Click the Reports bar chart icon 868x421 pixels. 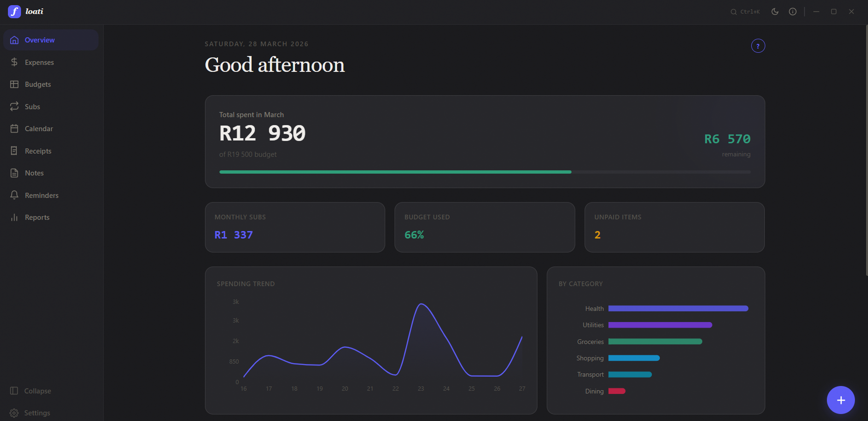point(14,218)
